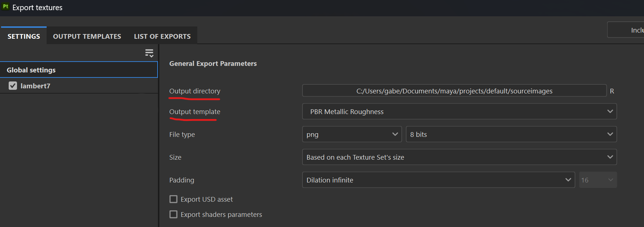Click the Export textures window title
Image resolution: width=644 pixels, height=227 pixels.
(x=37, y=8)
